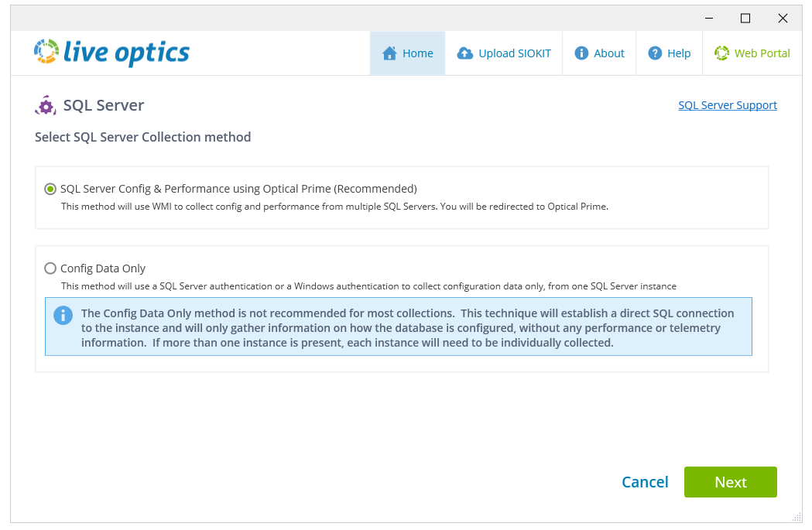Screen dimensions: 812x530
Task: Open the About section
Action: tap(599, 53)
